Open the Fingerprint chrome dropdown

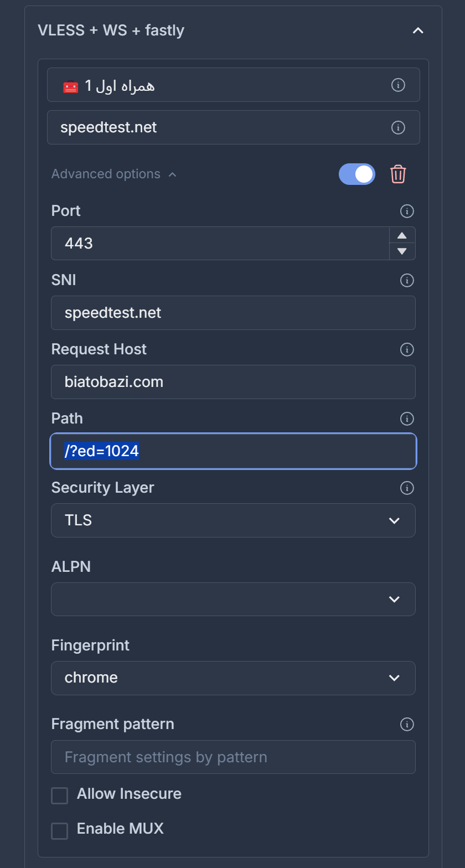click(233, 678)
